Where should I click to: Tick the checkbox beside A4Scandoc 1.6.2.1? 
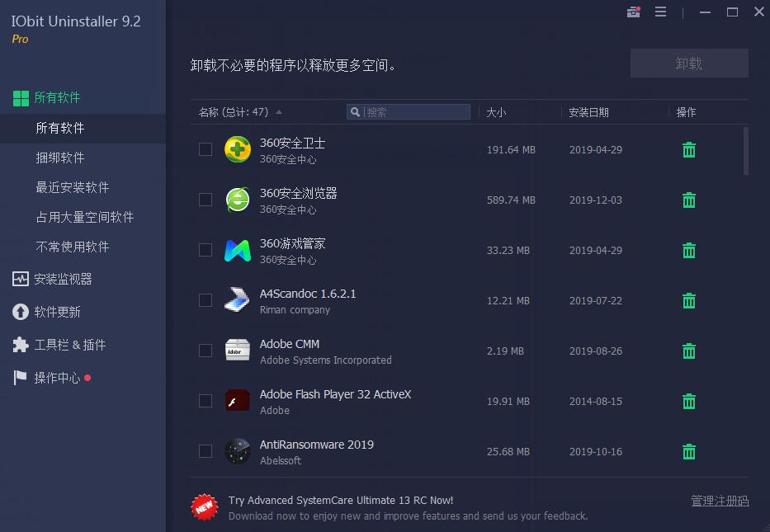[x=205, y=300]
